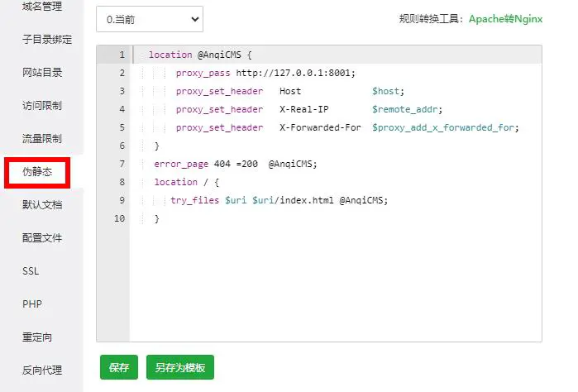Open the 域名管理 tab

pos(41,7)
